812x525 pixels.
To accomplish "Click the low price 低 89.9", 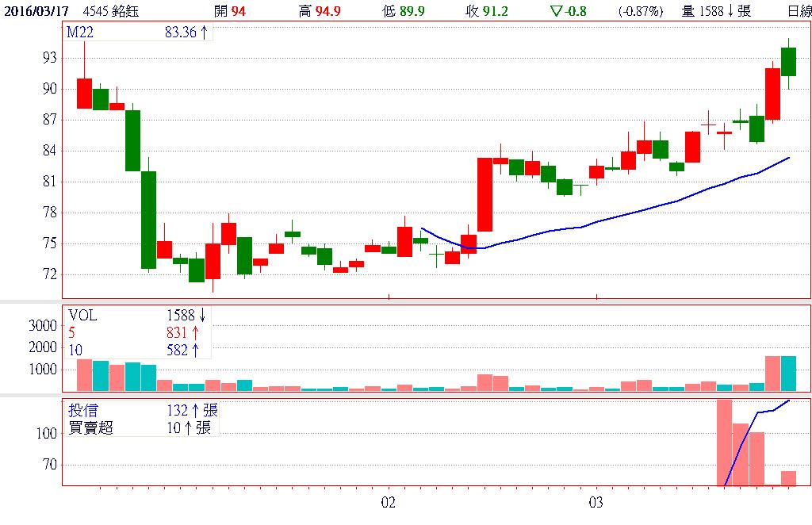I will tap(402, 11).
